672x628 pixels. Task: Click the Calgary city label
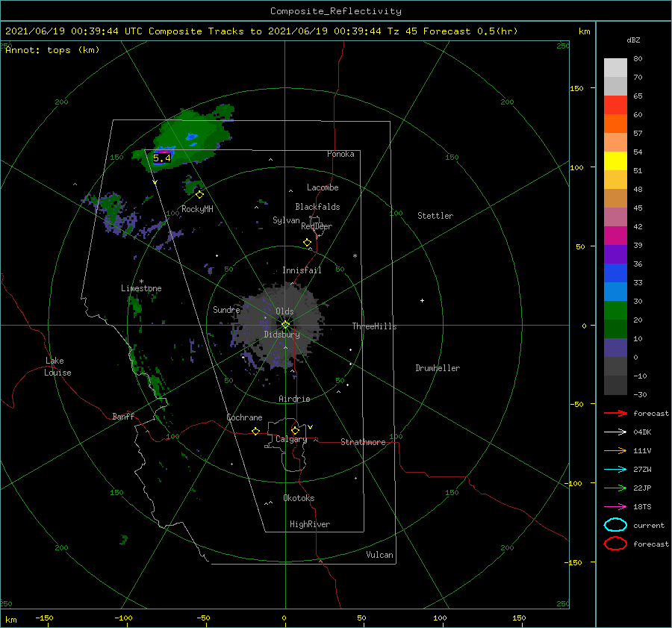point(291,439)
